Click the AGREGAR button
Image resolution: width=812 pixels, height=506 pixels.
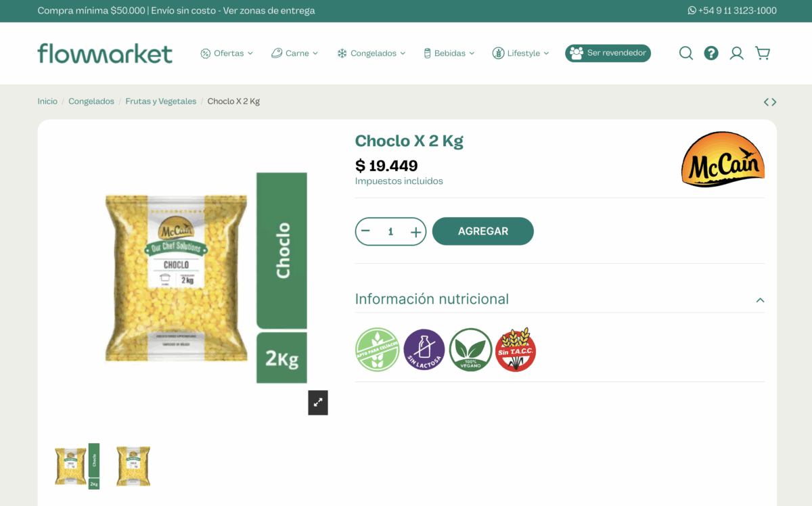pos(483,231)
